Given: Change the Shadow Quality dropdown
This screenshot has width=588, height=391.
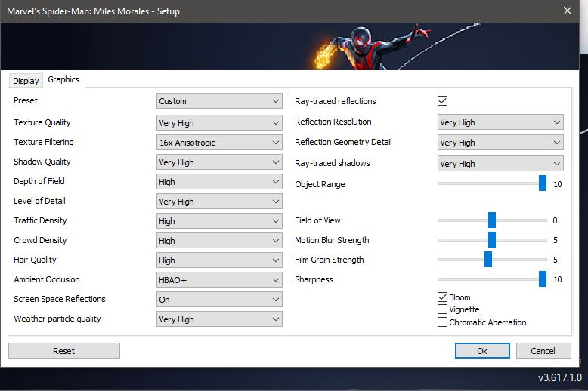Looking at the screenshot, I should [x=219, y=162].
